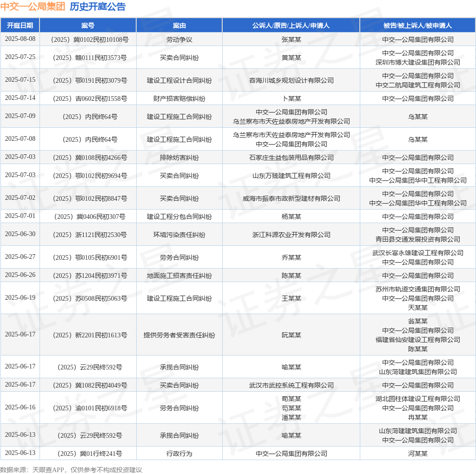Open case (2025)冀1082民初4049号
This screenshot has width=476, height=474.
click(88, 385)
